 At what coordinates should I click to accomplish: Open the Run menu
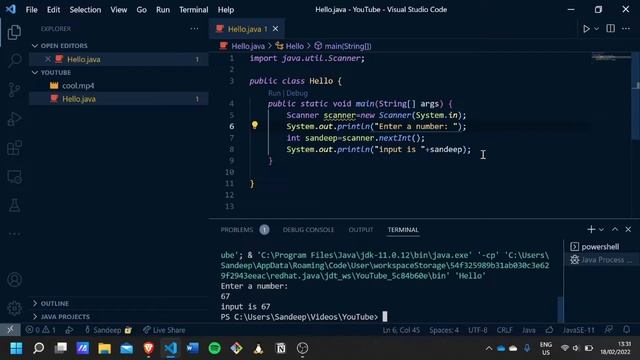click(163, 10)
